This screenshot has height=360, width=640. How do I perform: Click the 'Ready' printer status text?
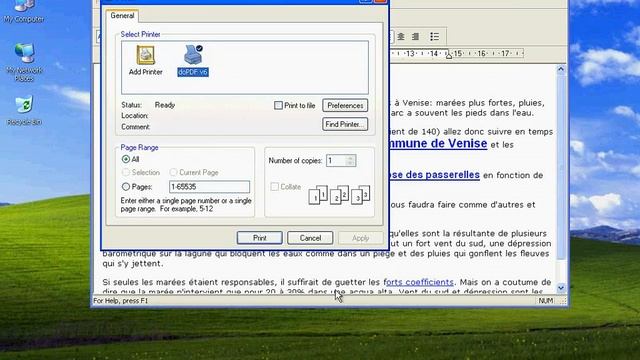coord(165,105)
